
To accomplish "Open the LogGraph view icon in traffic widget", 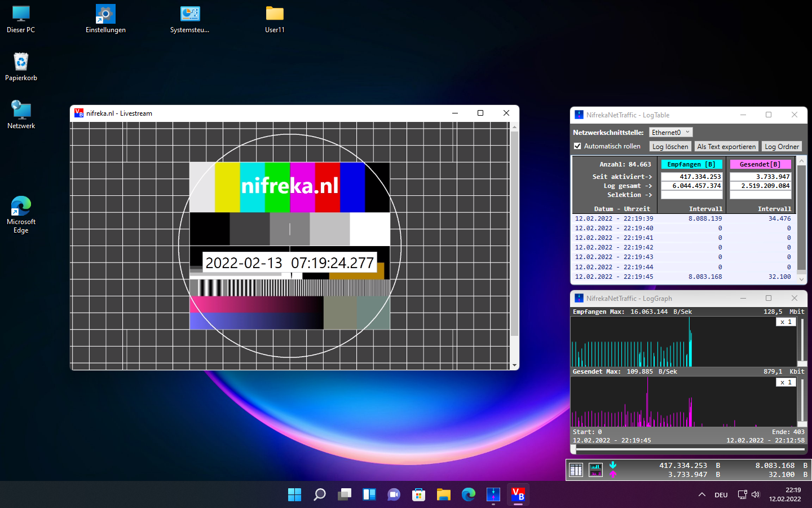I will click(x=595, y=470).
